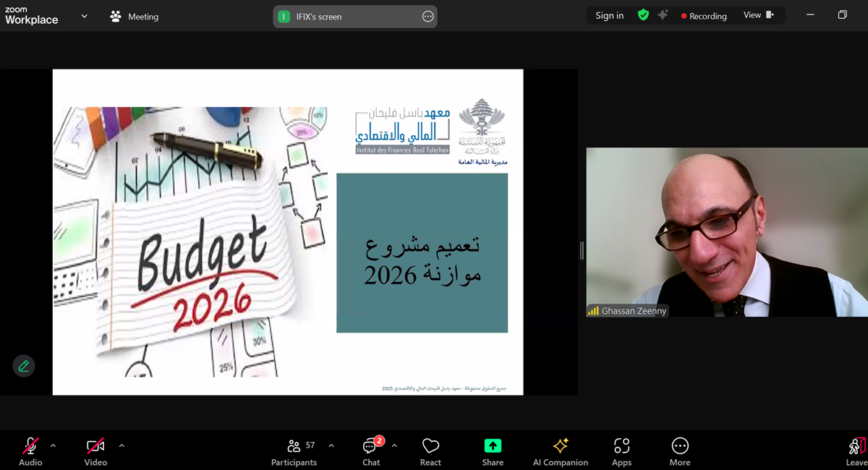This screenshot has width=868, height=470.
Task: Open the React heart reactions menu
Action: 430,452
